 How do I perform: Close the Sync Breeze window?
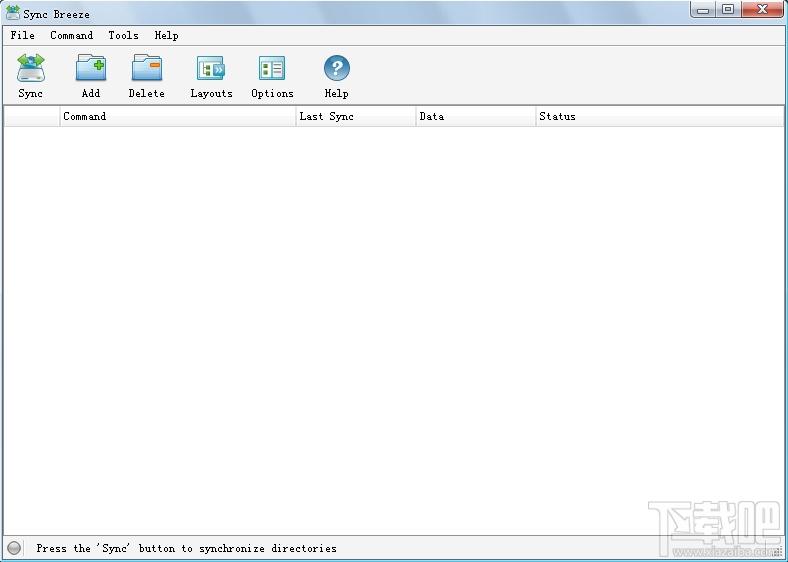click(x=762, y=10)
